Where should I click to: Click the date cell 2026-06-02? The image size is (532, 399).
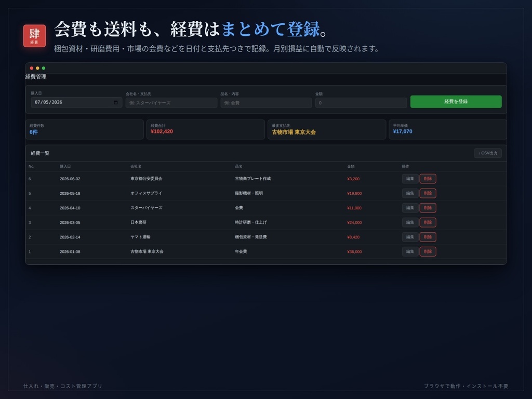(x=70, y=179)
